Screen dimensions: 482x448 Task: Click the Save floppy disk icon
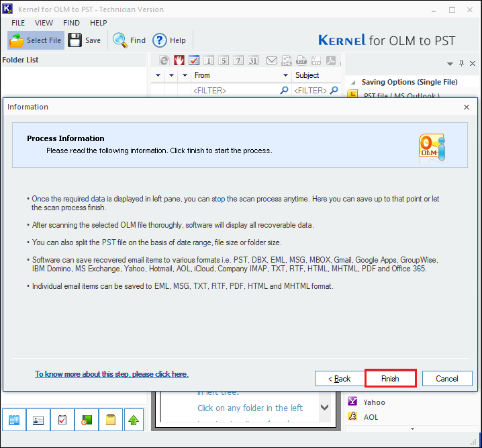75,40
